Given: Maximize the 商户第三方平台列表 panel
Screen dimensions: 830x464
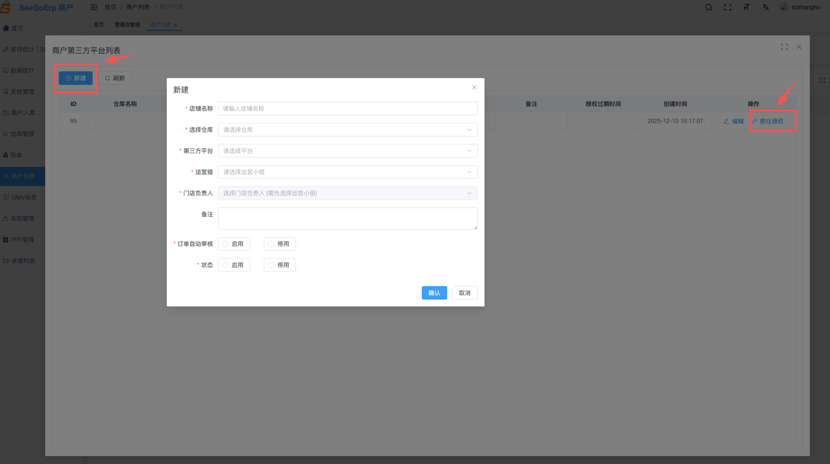Looking at the screenshot, I should click(784, 47).
